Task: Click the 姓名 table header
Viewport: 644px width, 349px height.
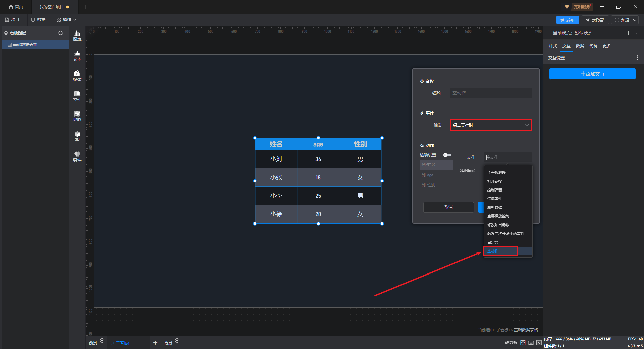Action: [x=276, y=144]
